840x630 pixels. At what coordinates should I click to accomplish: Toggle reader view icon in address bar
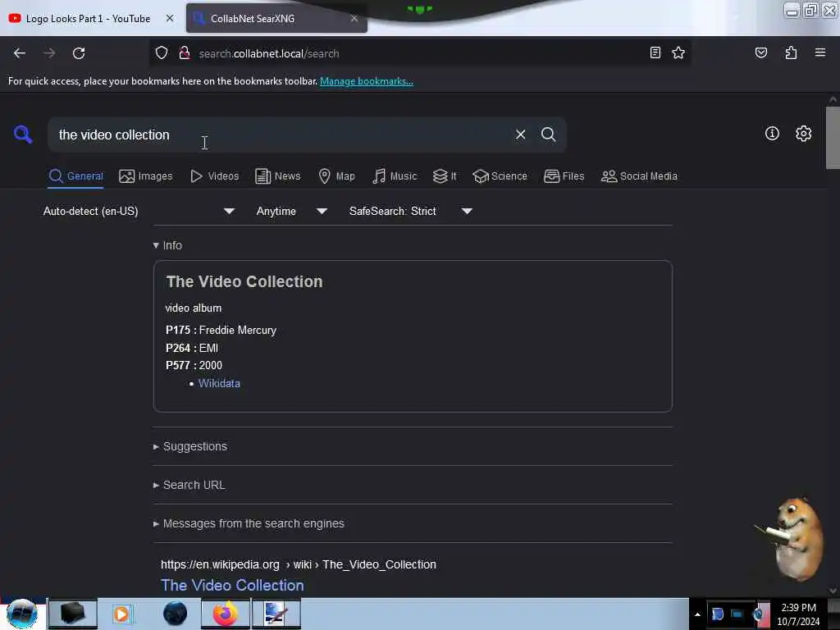(x=655, y=52)
